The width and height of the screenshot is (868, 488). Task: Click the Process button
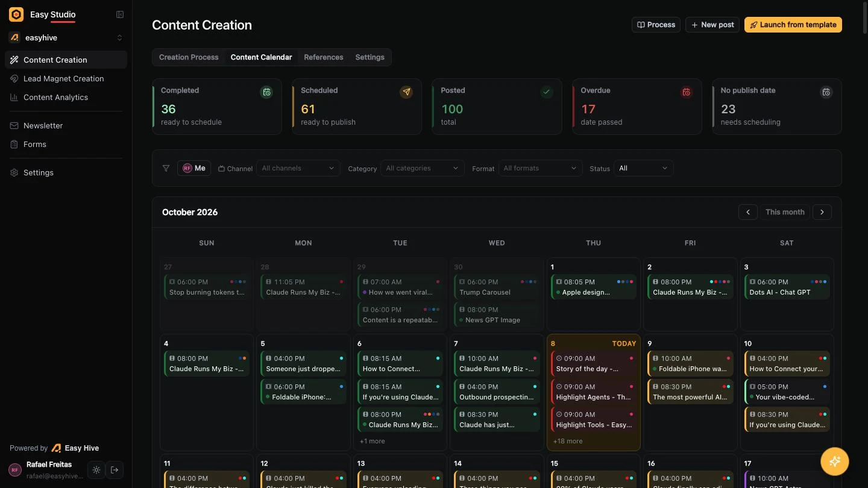(656, 25)
